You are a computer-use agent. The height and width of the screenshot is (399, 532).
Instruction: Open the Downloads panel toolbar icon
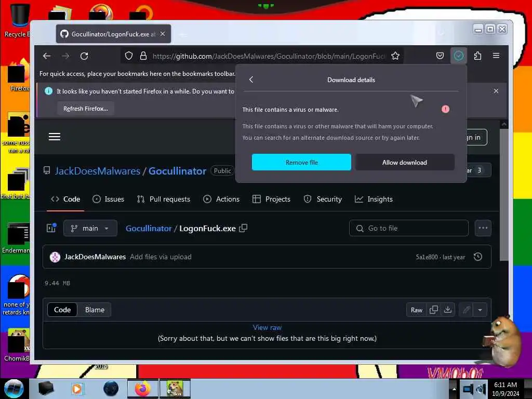tap(459, 56)
